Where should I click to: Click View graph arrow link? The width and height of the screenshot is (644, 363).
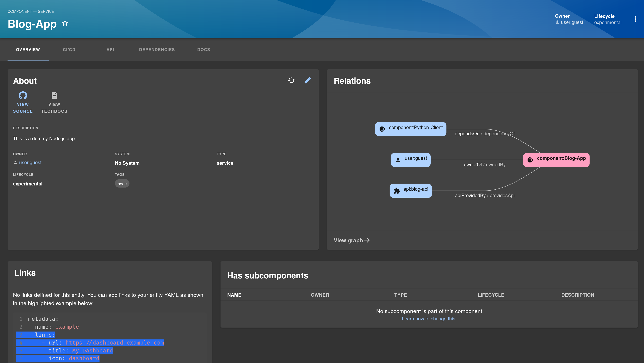pos(351,240)
